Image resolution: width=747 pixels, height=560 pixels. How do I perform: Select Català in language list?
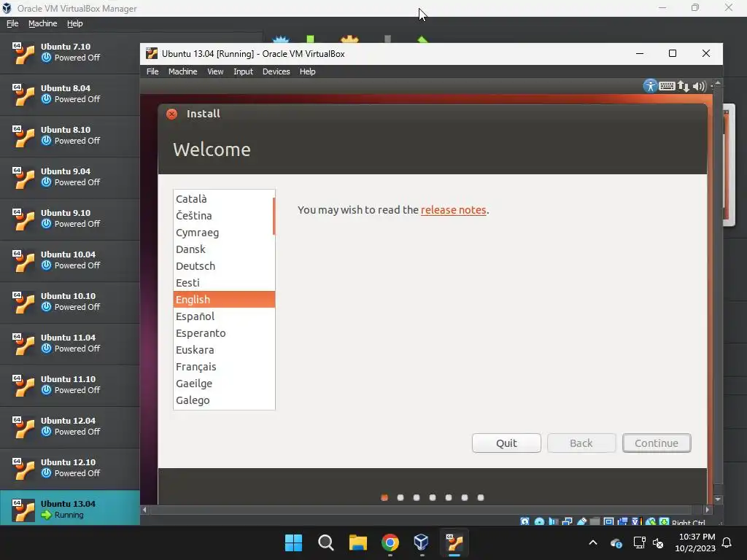click(223, 199)
